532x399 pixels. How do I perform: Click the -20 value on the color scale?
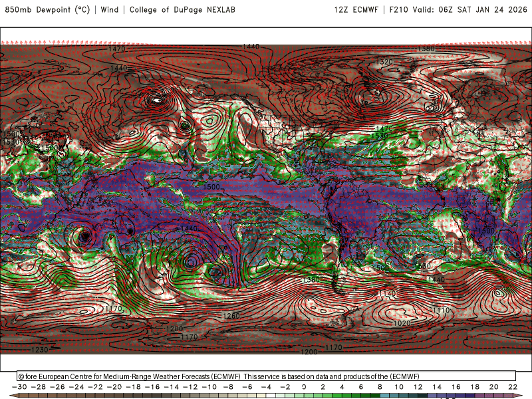coord(114,387)
